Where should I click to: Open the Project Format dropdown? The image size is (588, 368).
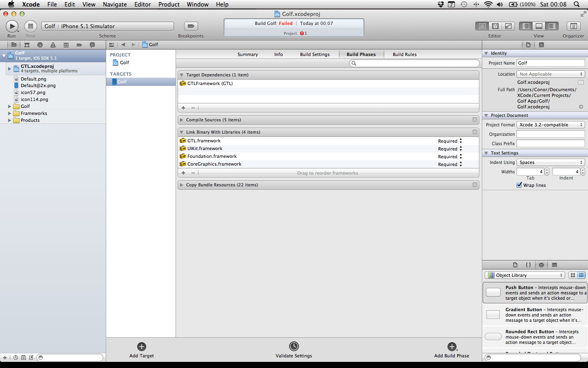pos(551,125)
